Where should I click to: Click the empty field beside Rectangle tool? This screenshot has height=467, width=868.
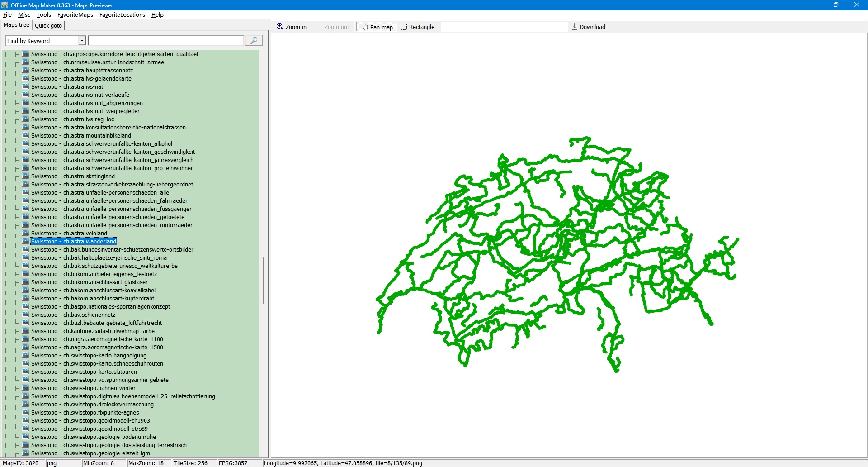504,27
